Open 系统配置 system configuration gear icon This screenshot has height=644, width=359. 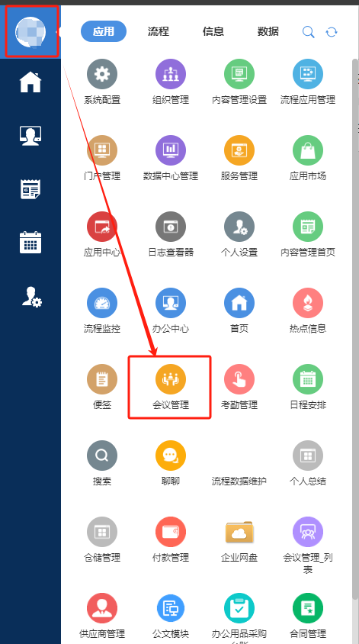(102, 74)
